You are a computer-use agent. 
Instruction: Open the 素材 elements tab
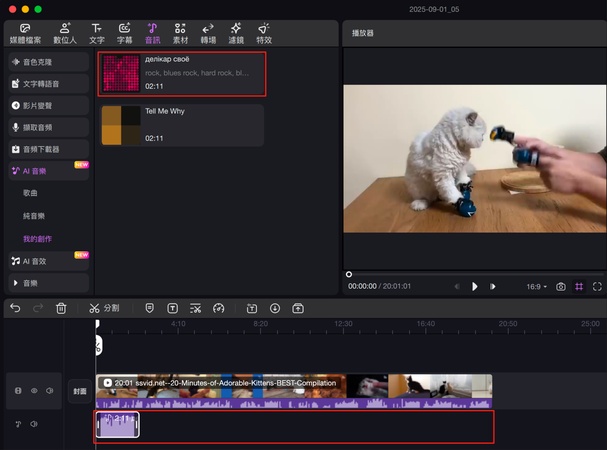(180, 34)
